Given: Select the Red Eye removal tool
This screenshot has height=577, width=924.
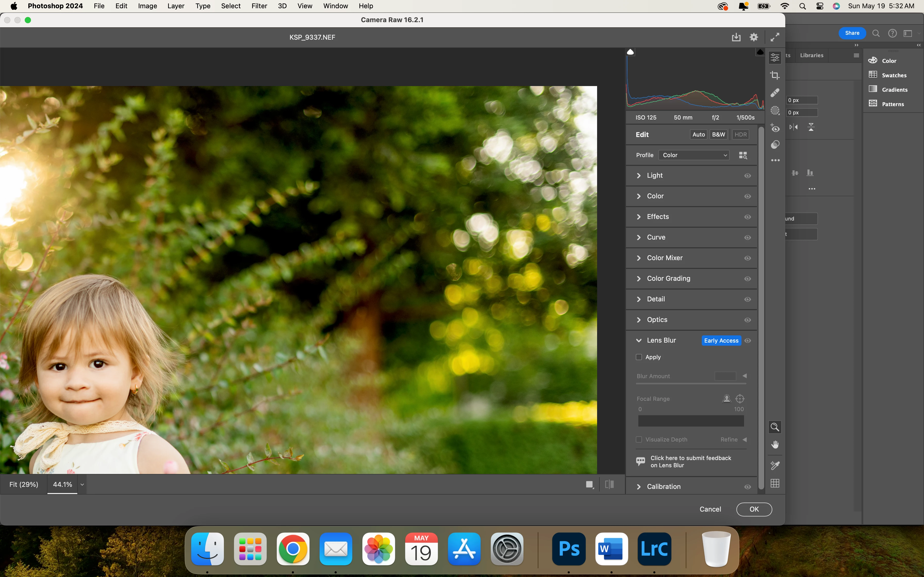Looking at the screenshot, I should click(775, 128).
